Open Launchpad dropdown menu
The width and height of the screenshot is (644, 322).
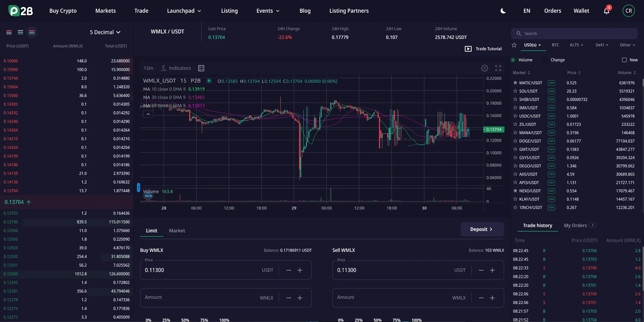[184, 11]
